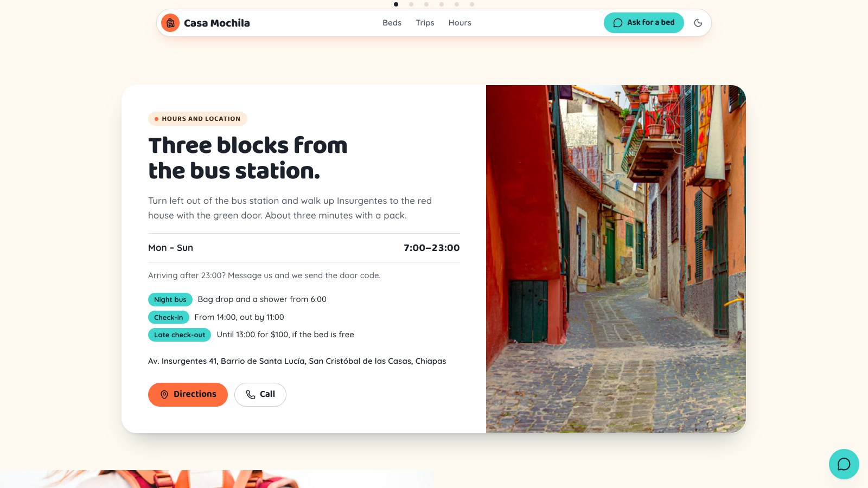Image resolution: width=868 pixels, height=488 pixels.
Task: Toggle dark mode with the moon icon
Action: pyautogui.click(x=698, y=23)
